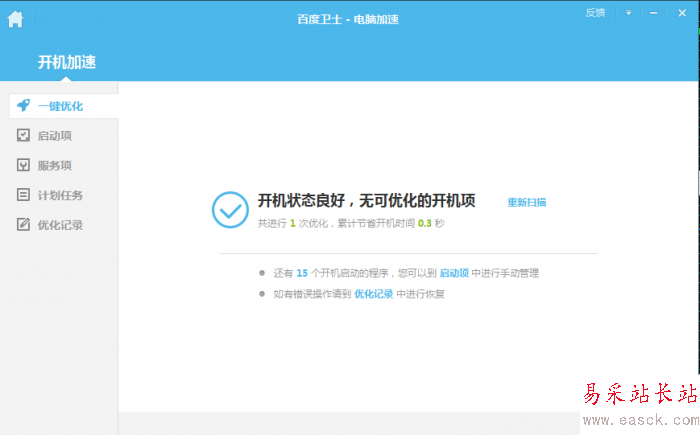
Task: Go to the home screen icon
Action: pyautogui.click(x=15, y=19)
